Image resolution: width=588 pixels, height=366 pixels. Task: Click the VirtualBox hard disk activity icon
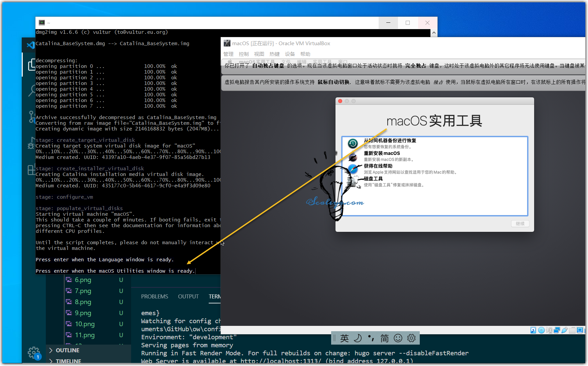[533, 330]
